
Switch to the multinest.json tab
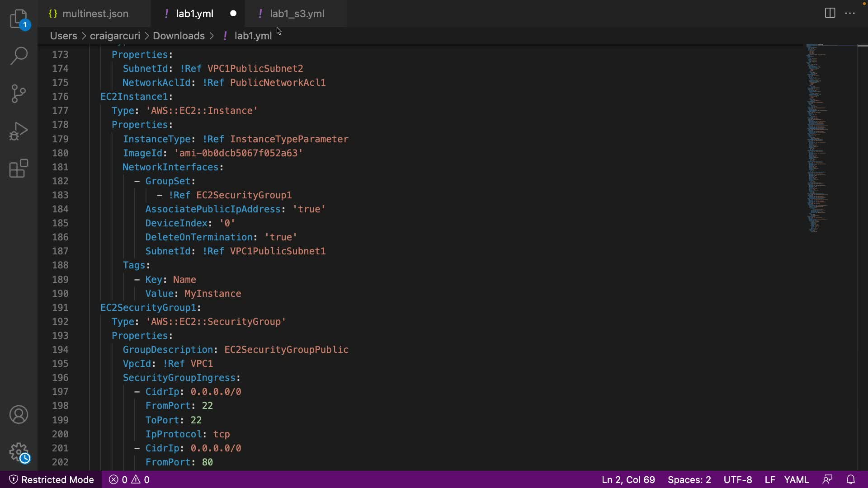click(95, 14)
